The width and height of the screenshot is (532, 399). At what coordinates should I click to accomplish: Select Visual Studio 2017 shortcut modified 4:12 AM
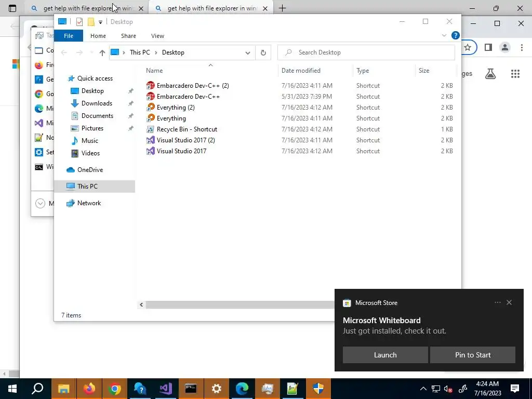[181, 151]
